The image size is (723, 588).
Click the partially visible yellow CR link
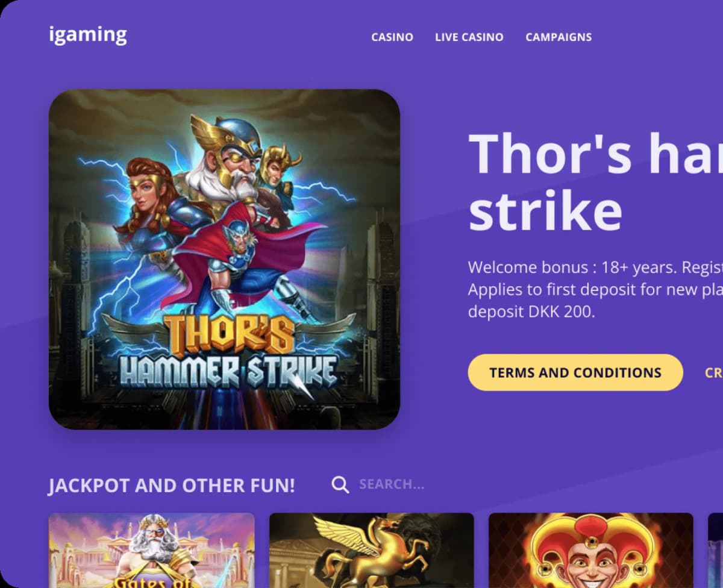(x=713, y=373)
